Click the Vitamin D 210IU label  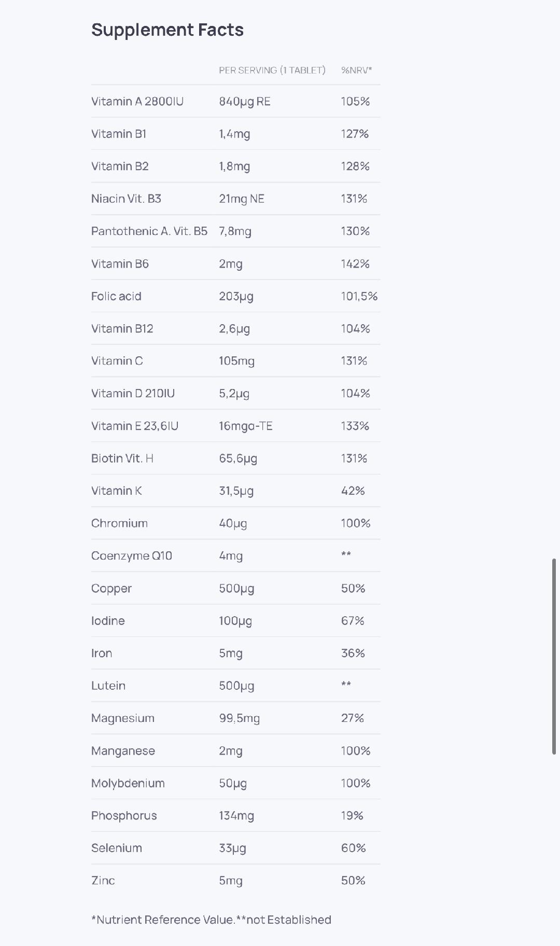tap(133, 394)
